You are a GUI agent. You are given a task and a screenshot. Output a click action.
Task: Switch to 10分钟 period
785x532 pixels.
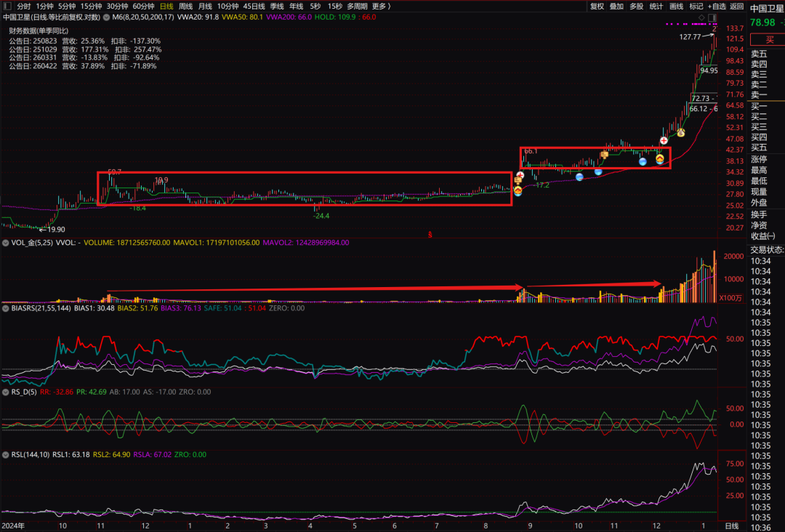[228, 7]
